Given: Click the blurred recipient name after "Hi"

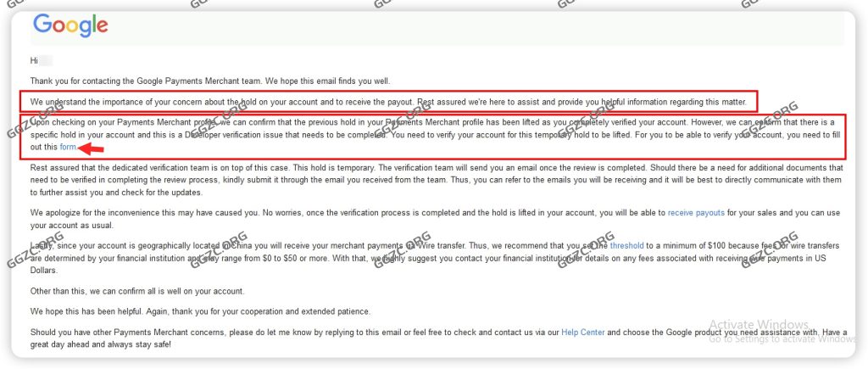Looking at the screenshot, I should [47, 60].
